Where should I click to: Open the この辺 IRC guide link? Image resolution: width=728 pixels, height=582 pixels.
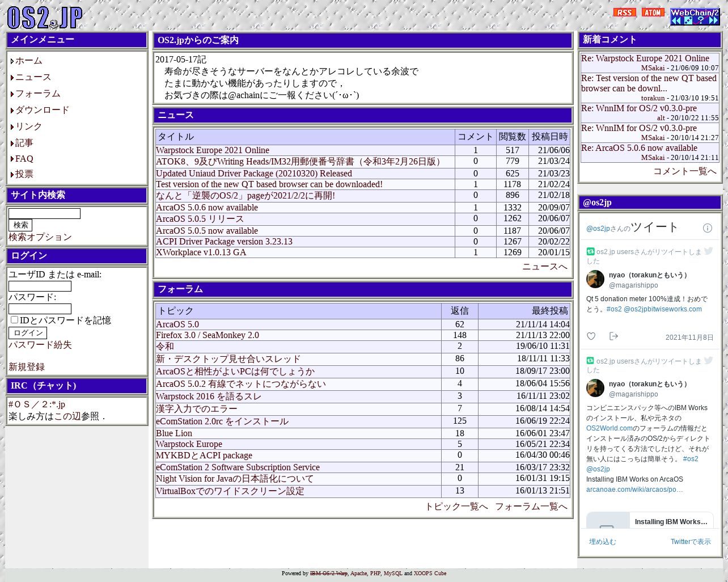coord(67,416)
